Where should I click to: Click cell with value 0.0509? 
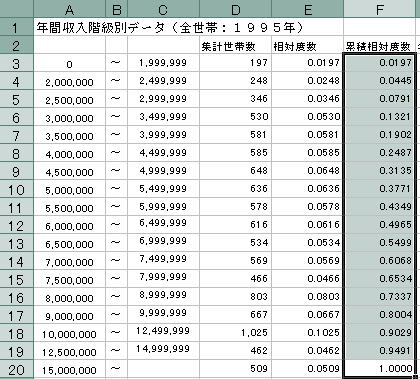[x=307, y=369]
